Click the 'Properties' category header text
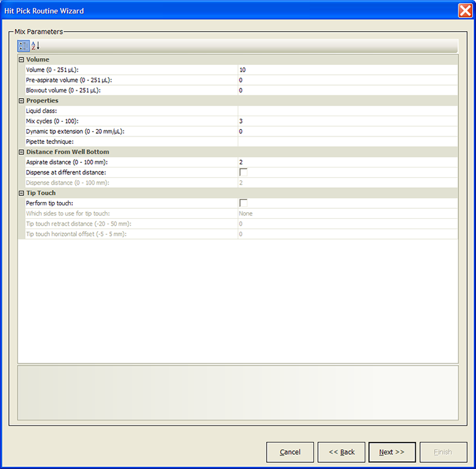 tap(42, 101)
